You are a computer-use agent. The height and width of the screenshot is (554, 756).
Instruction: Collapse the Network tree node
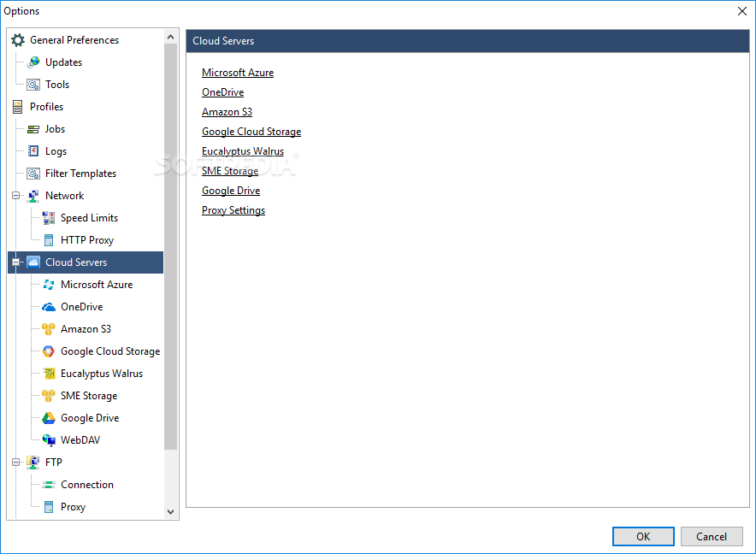click(x=16, y=195)
